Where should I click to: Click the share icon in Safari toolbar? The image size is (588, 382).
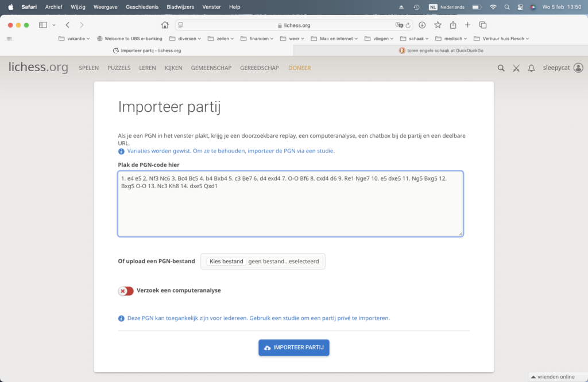pos(453,25)
